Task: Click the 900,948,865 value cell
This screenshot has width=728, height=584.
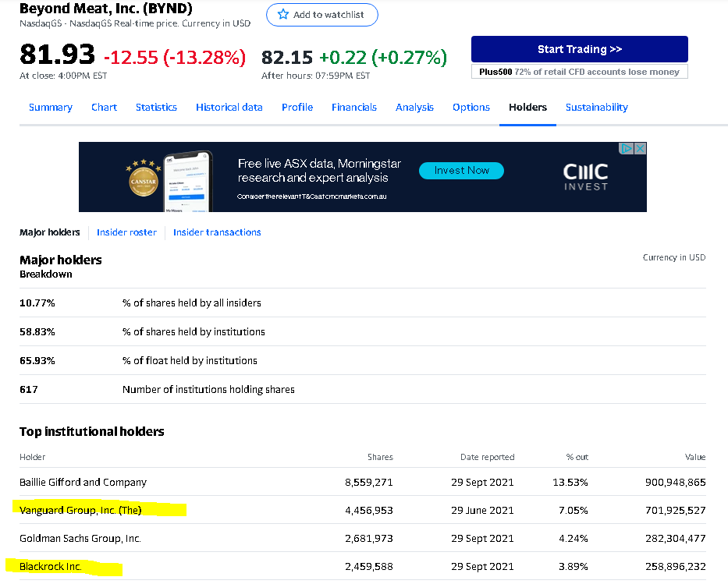Action: coord(676,483)
